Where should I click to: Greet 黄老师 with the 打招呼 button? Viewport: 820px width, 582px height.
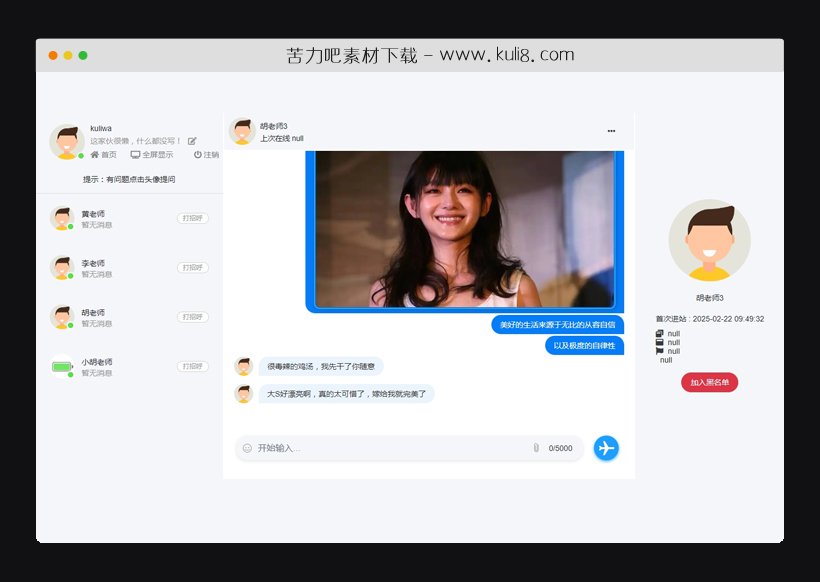(191, 217)
